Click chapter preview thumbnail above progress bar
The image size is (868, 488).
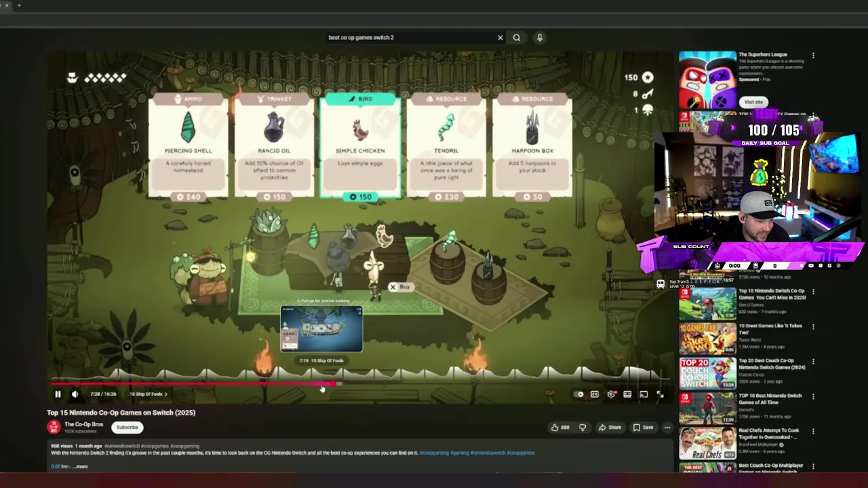click(321, 329)
